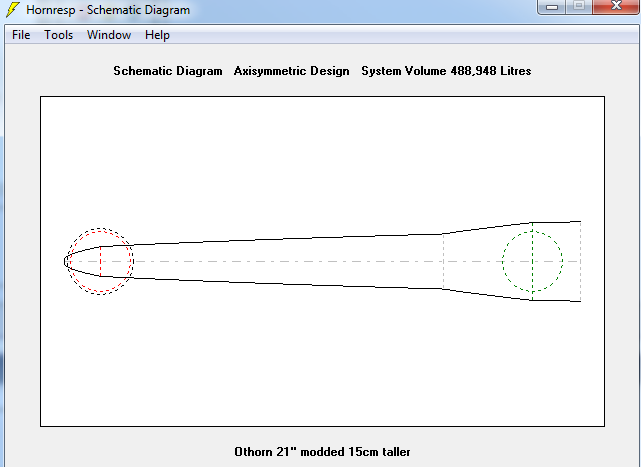Screen dimensions: 641x467
Task: Click the 'Axisymmetric Design' label
Action: click(x=291, y=71)
